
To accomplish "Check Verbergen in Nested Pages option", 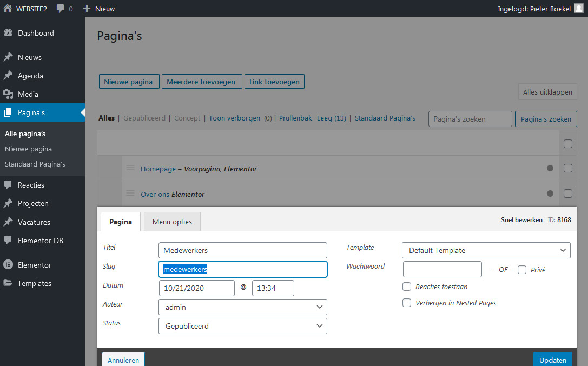I will click(407, 303).
